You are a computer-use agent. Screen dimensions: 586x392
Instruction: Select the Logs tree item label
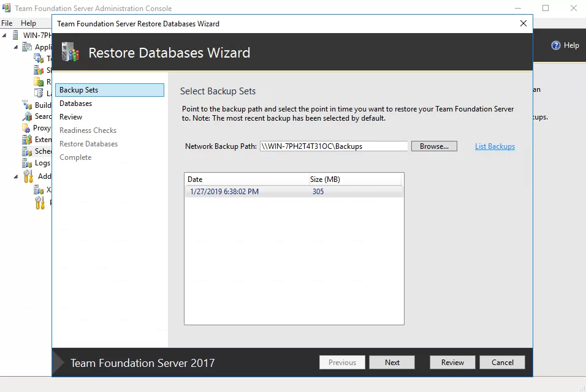pyautogui.click(x=43, y=163)
